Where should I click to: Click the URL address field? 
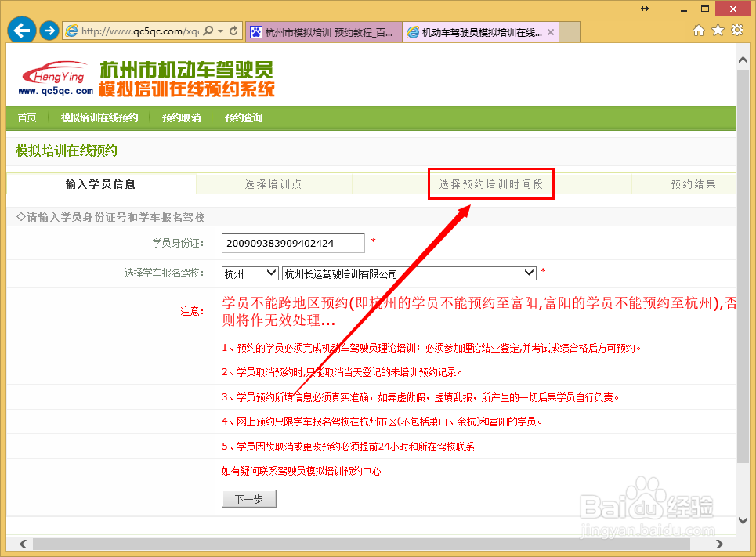(x=139, y=31)
